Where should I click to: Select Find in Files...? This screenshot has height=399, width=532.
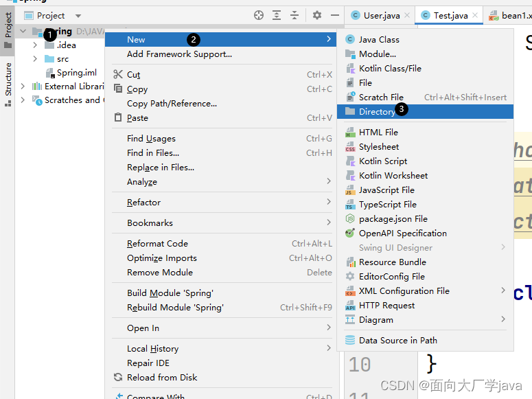tap(222, 153)
